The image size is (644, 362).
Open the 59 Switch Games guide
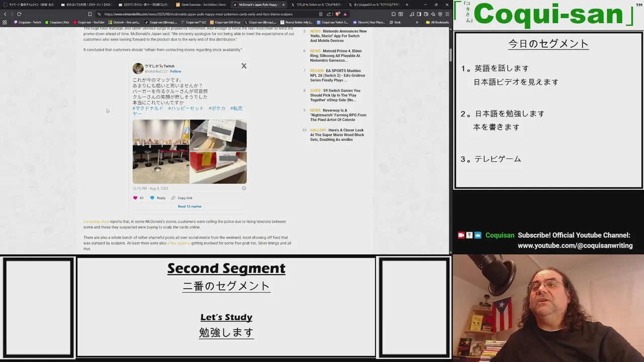(335, 95)
